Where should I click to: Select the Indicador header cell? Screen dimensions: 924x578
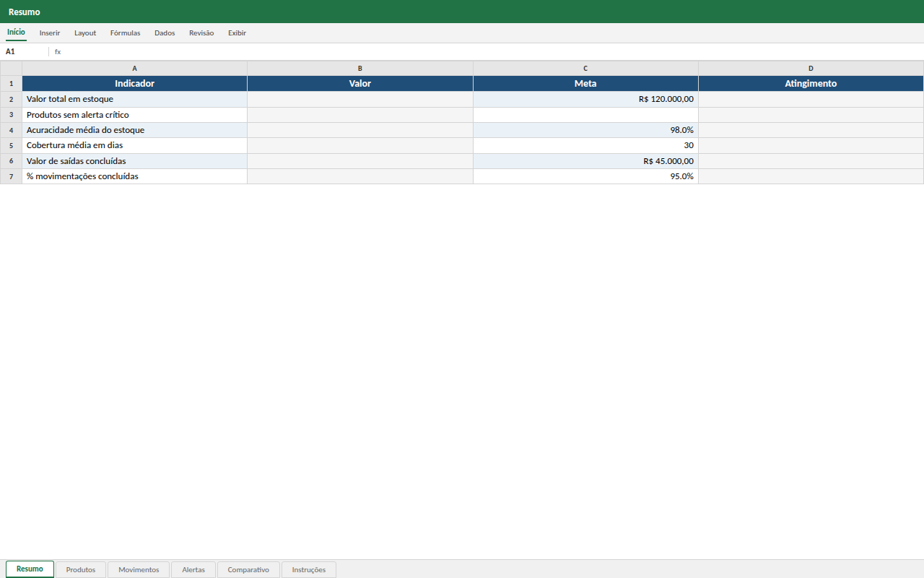[x=135, y=84]
